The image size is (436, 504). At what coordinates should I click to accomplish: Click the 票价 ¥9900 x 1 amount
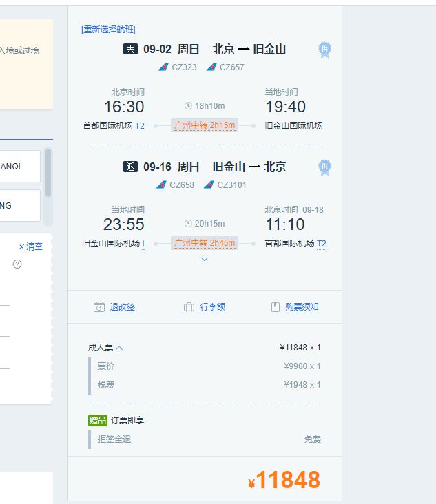point(302,366)
